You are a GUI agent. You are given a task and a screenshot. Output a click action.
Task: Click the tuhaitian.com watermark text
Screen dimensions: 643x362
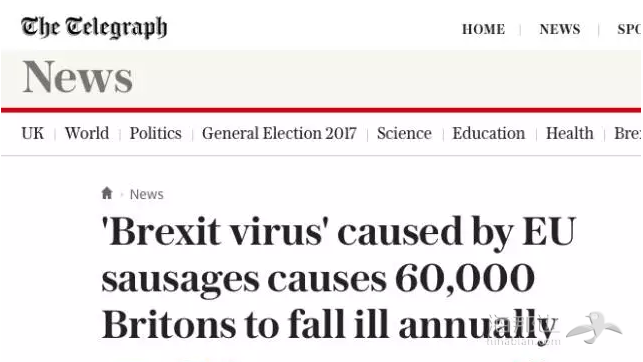point(523,342)
